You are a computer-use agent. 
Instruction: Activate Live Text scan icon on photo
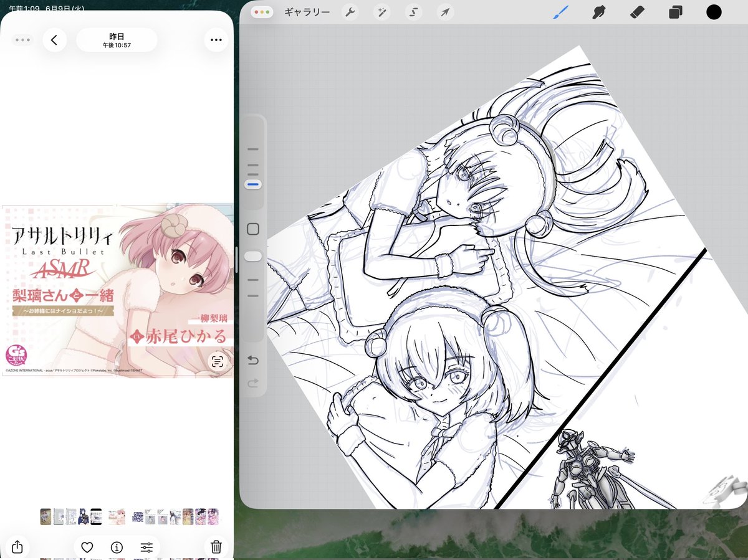[217, 361]
